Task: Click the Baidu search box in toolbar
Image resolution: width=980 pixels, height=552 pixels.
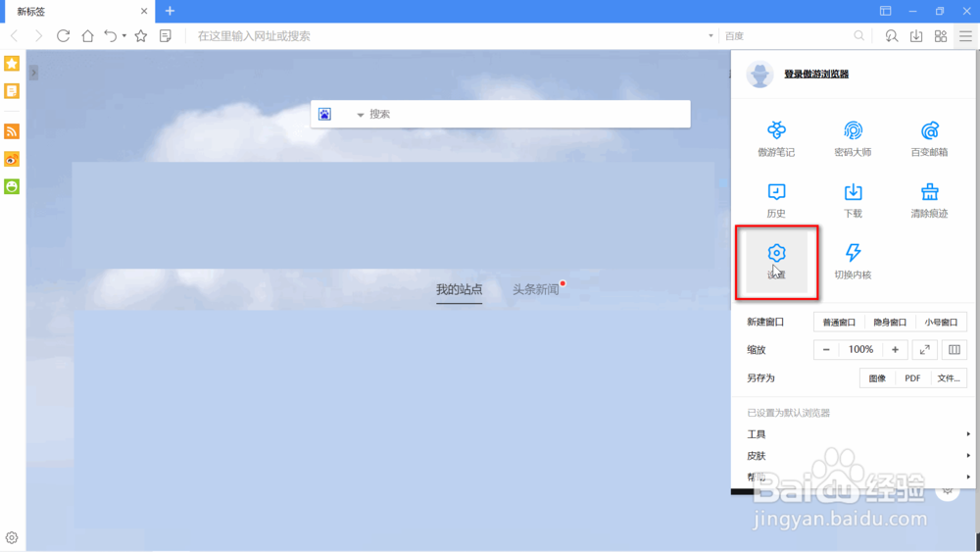Action: click(x=786, y=36)
